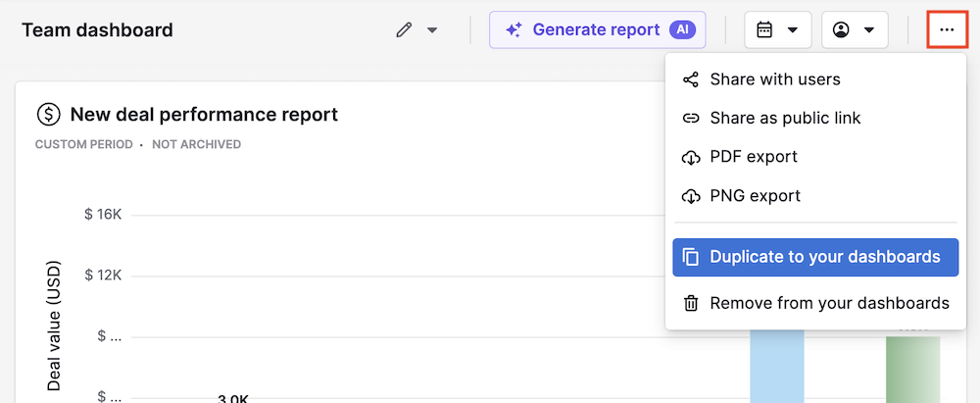The width and height of the screenshot is (980, 403).
Task: Click the link icon beside public link
Action: click(x=691, y=119)
